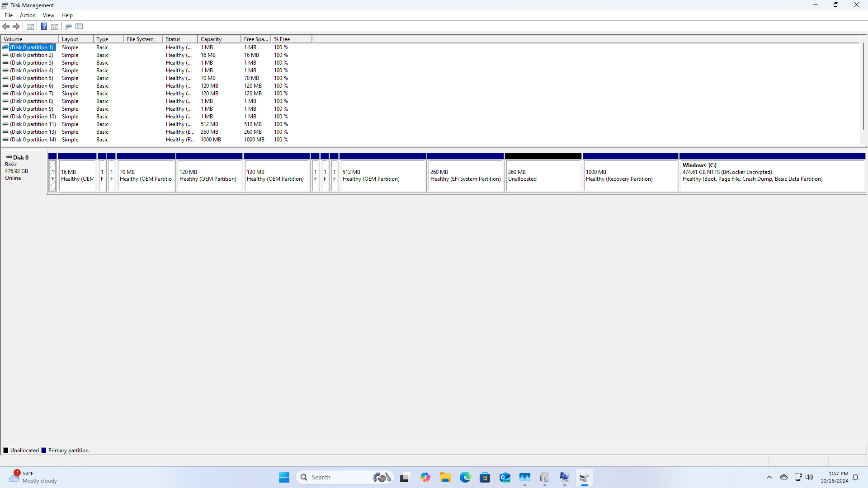Click the blue Help toolbar icon
Screen dimensions: 868x488
click(44, 26)
